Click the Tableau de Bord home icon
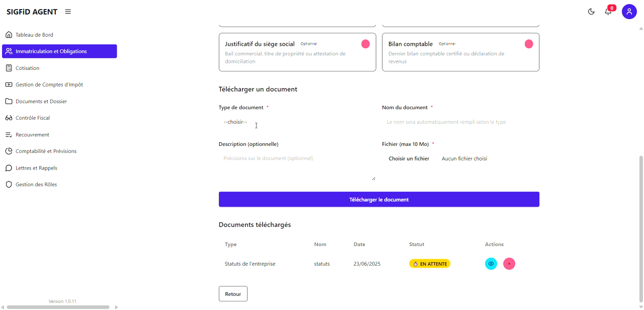644x310 pixels. point(9,35)
